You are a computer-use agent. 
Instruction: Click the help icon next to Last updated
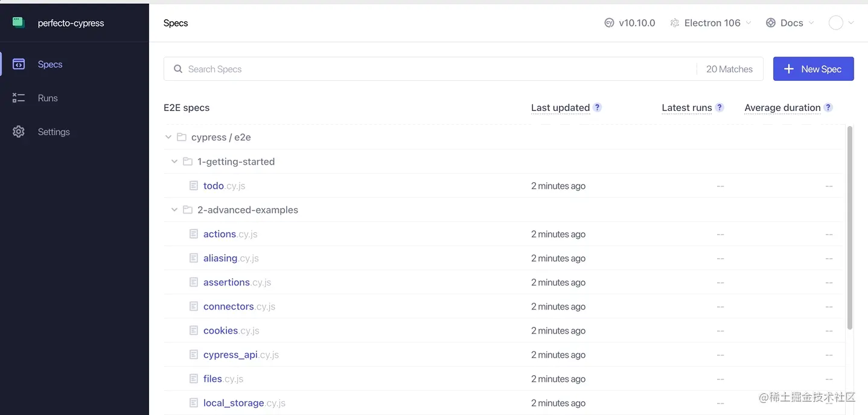click(597, 107)
